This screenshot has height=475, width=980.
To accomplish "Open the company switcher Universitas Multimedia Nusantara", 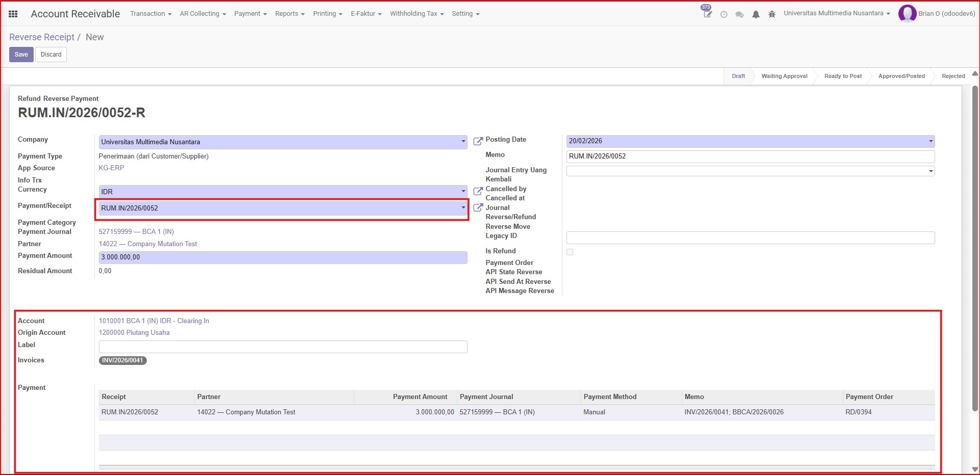I will click(x=836, y=13).
